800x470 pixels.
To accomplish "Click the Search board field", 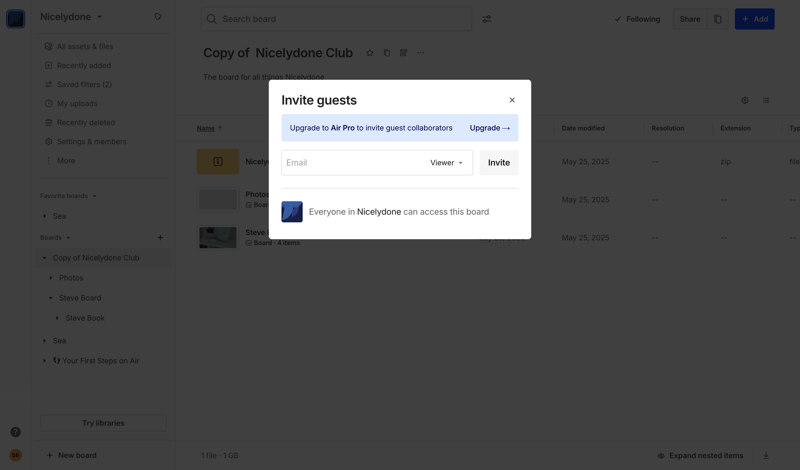I will click(336, 19).
